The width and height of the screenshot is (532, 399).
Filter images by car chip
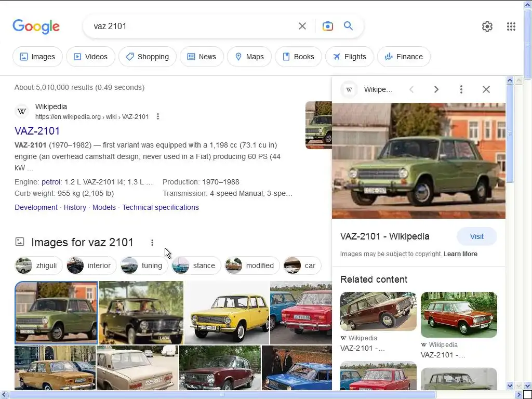click(x=302, y=265)
